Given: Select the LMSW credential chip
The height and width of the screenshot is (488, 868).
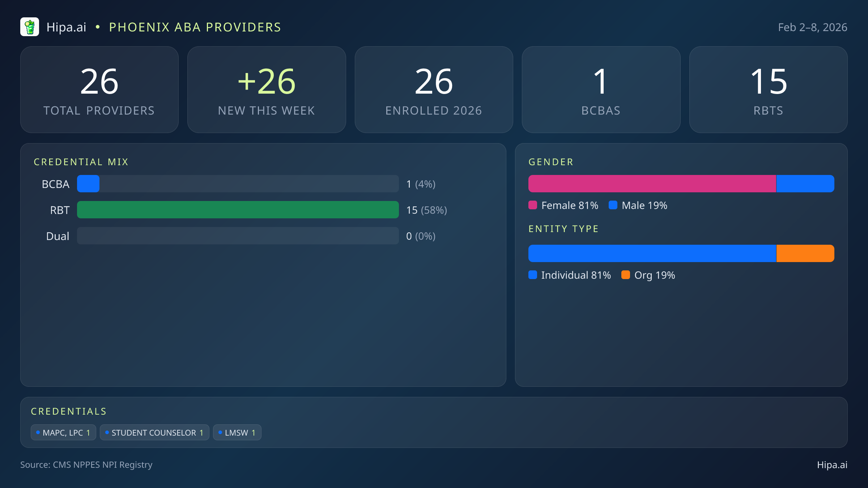Looking at the screenshot, I should click(237, 433).
